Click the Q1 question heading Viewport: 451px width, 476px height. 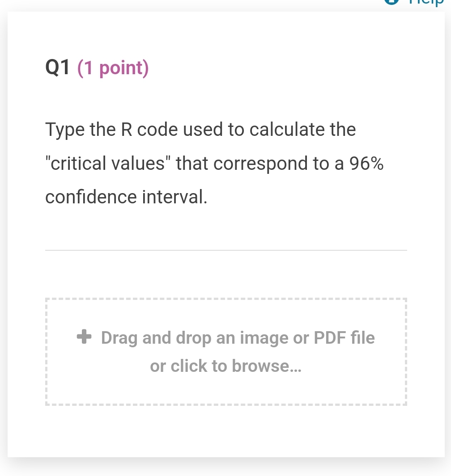(x=58, y=67)
